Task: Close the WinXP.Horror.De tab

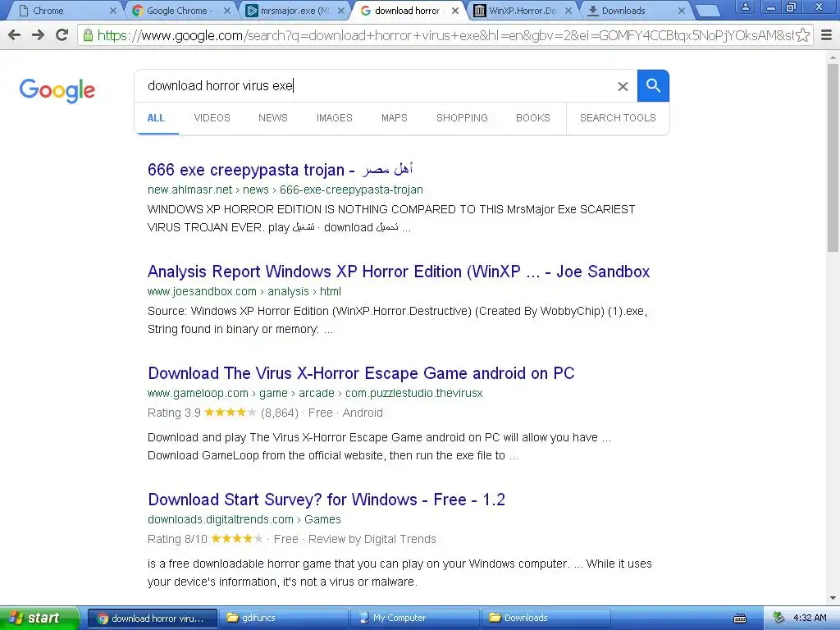Action: (x=568, y=11)
